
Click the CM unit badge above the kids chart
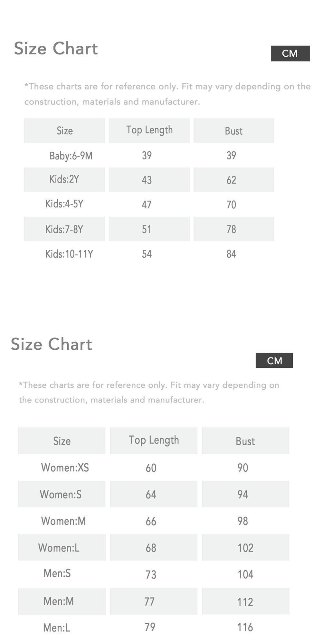click(290, 53)
